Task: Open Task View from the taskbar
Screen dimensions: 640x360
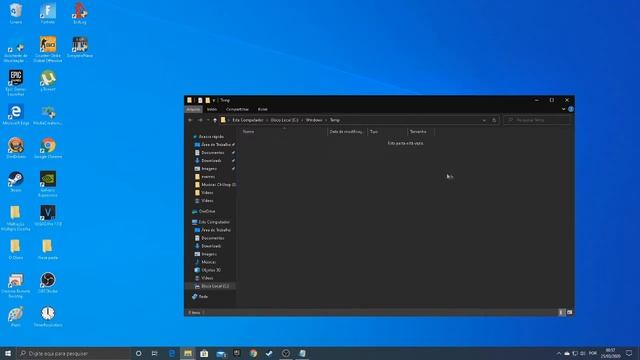Action: click(x=155, y=353)
